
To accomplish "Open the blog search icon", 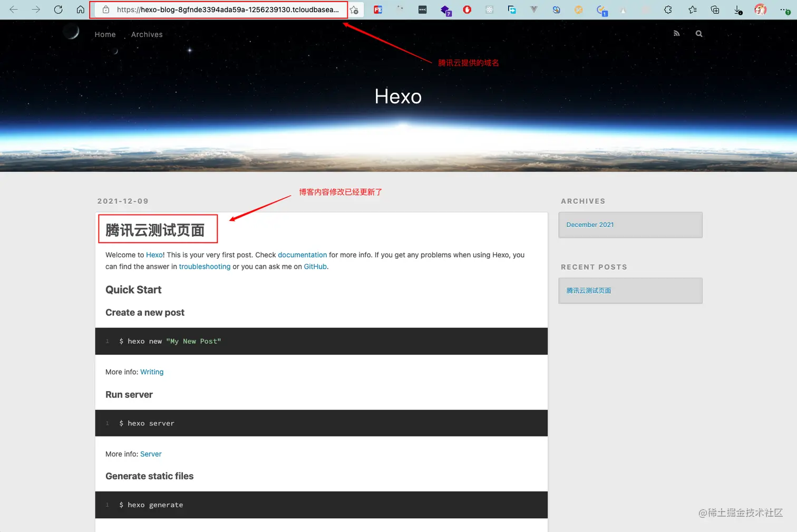I will 699,33.
